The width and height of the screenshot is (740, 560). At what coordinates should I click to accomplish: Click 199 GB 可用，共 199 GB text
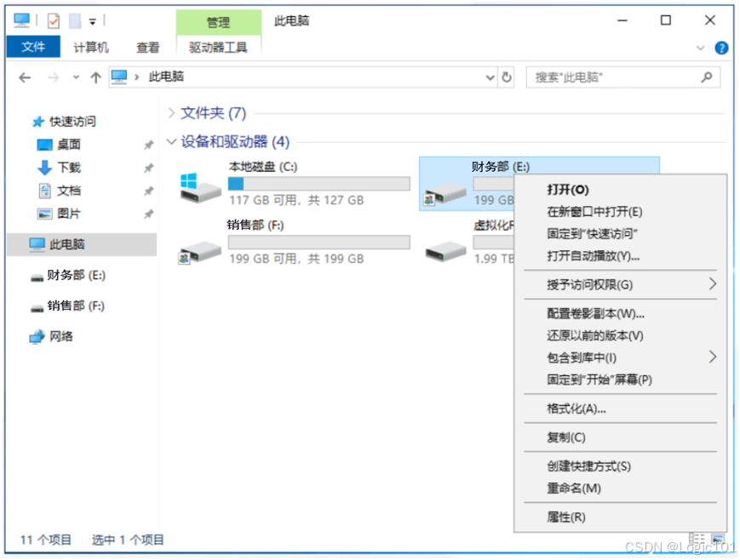pyautogui.click(x=296, y=259)
